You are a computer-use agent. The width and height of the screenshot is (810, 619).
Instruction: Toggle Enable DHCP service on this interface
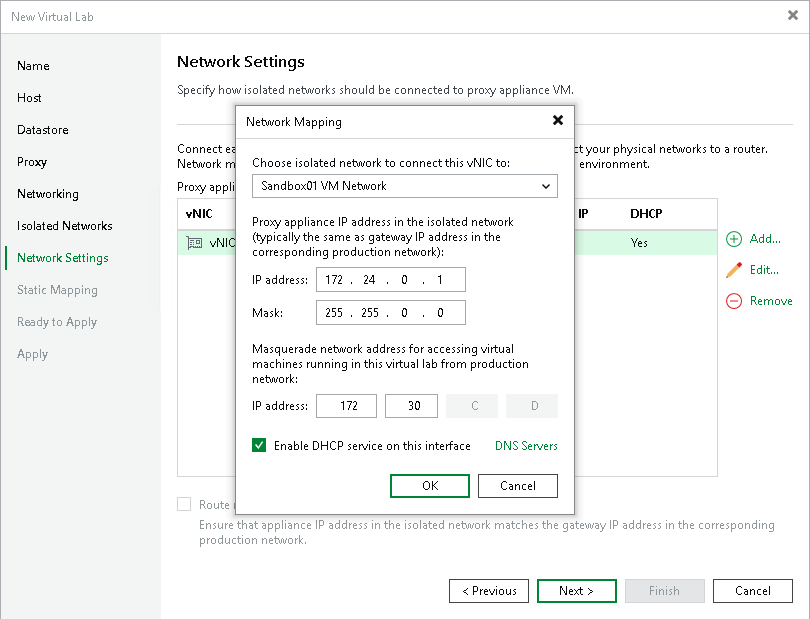click(x=259, y=445)
